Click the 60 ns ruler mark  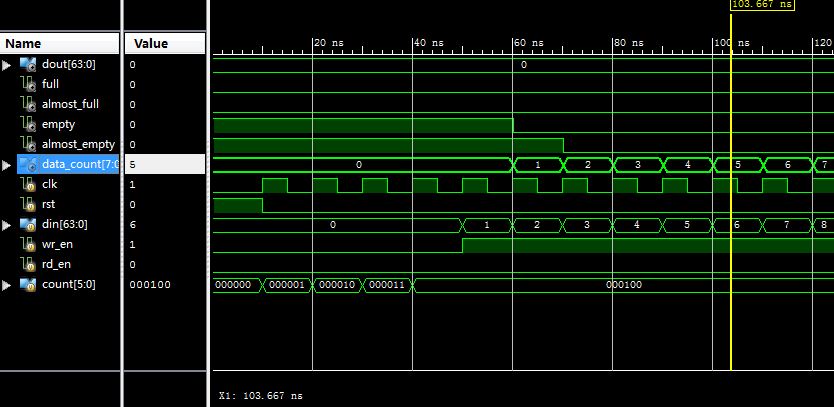coord(528,43)
